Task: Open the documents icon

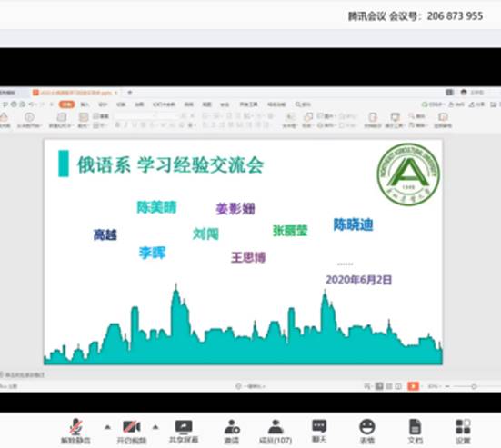Action: pyautogui.click(x=415, y=431)
